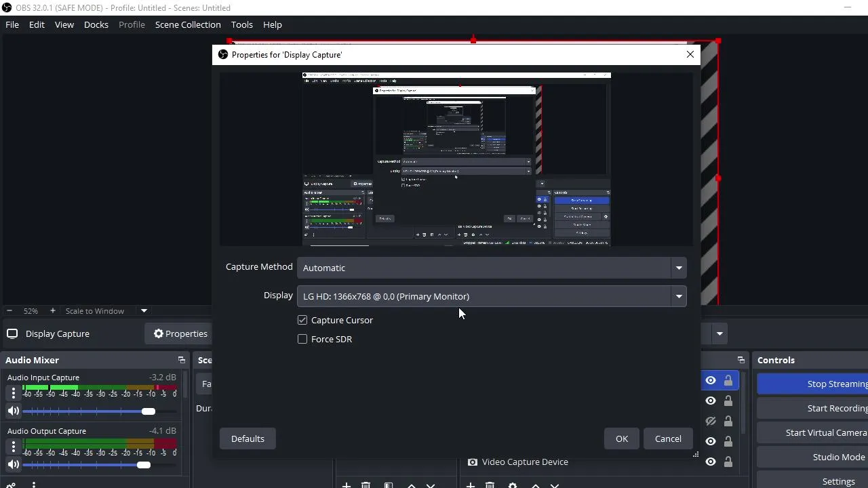
Task: Open the Capture Method dropdown set to Automatic
Action: (492, 268)
